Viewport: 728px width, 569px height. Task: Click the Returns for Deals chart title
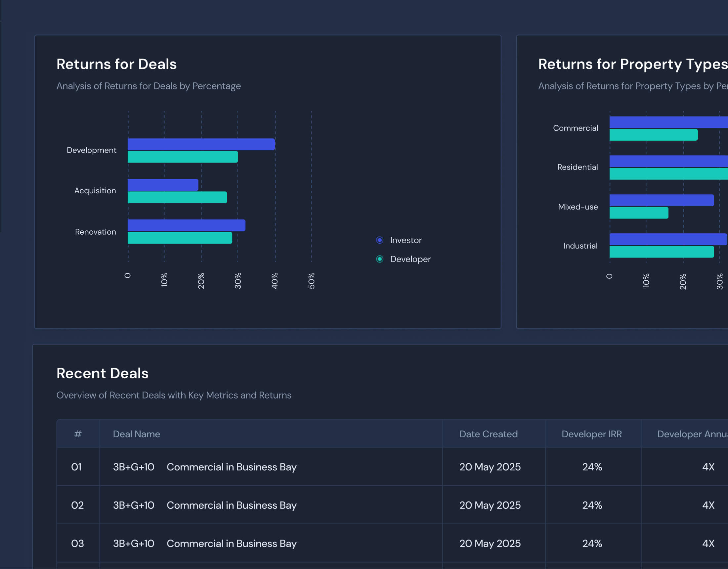click(116, 64)
